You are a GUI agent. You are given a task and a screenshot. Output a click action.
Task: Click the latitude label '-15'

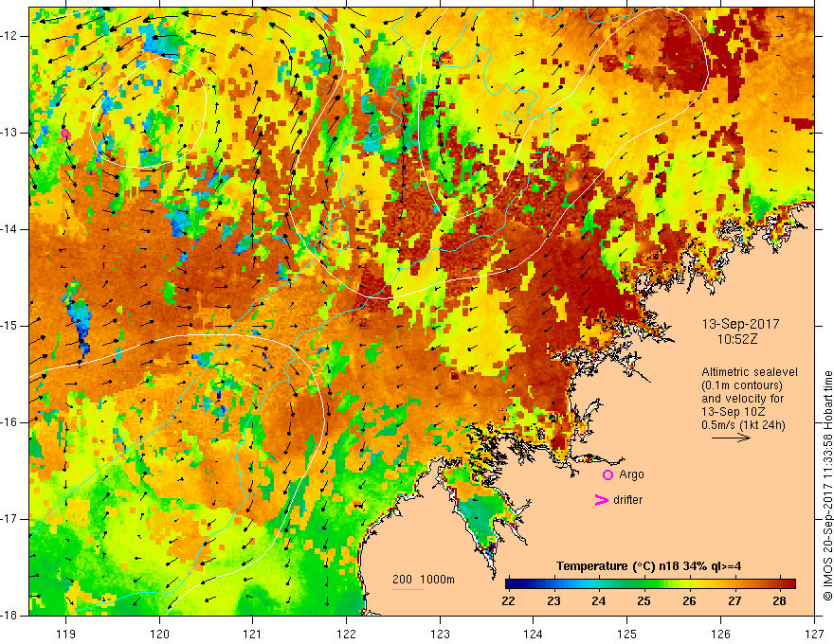9,326
